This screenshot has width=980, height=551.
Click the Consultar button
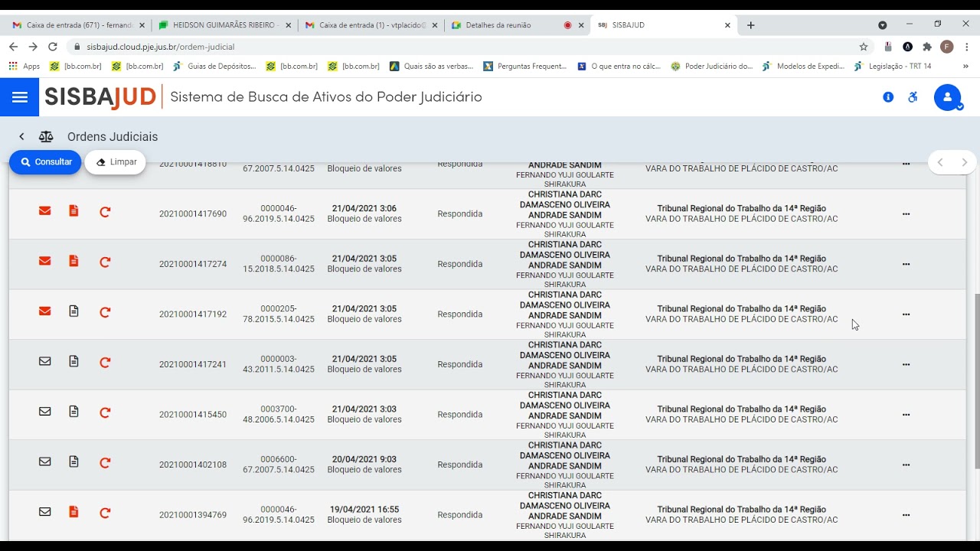tap(45, 162)
